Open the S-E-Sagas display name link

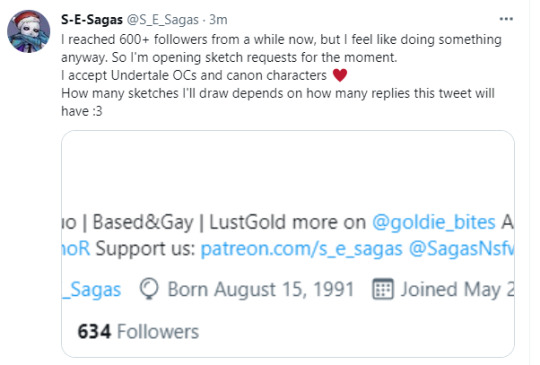(92, 20)
